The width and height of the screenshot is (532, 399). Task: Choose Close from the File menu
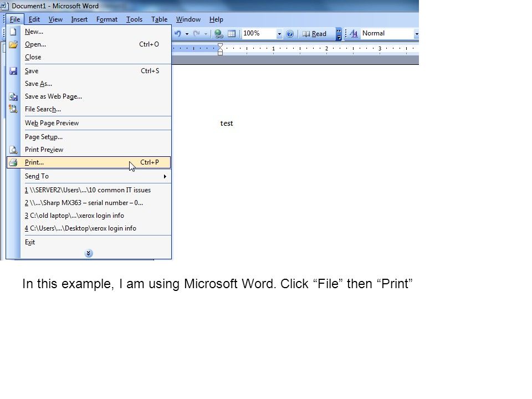(x=89, y=57)
